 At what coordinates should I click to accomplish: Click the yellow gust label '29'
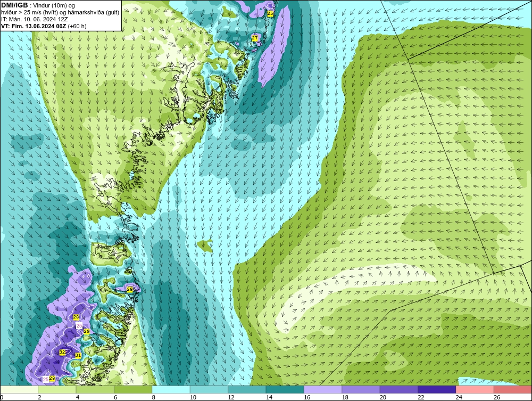pyautogui.click(x=87, y=331)
